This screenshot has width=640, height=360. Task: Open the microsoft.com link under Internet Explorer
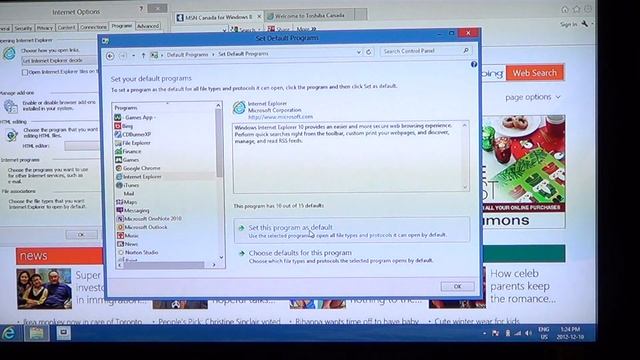pyautogui.click(x=280, y=117)
